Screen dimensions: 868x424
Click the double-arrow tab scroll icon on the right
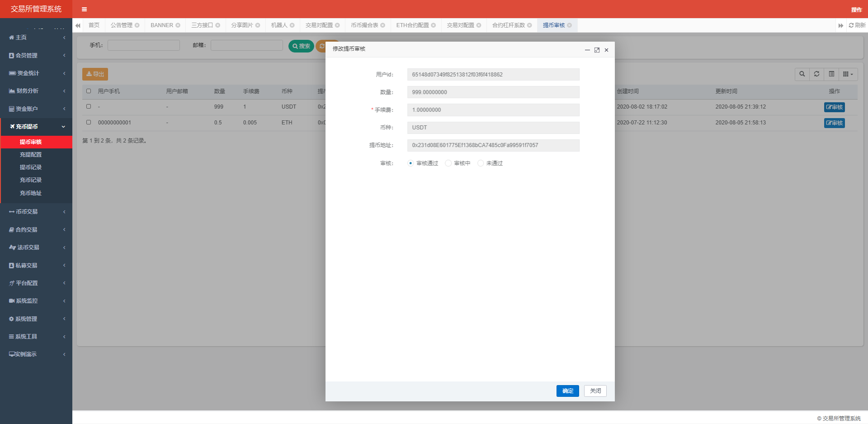point(841,25)
